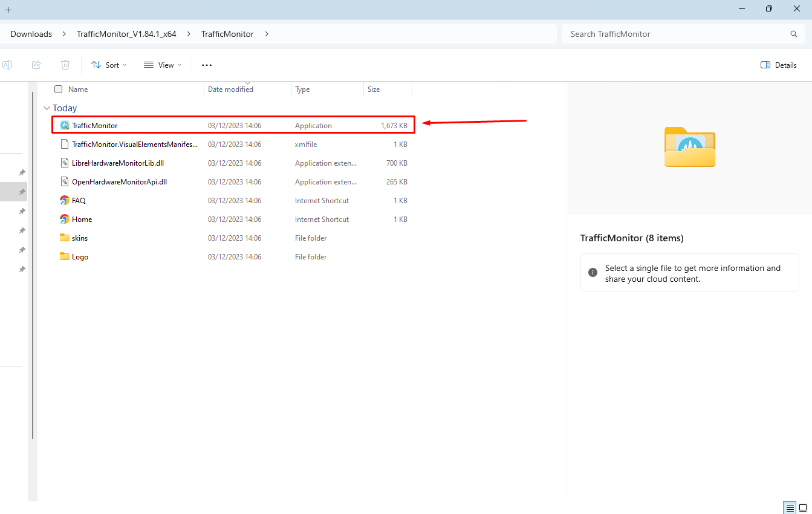Click the Share icon in toolbar
Viewport: 812px width, 514px height.
[x=36, y=65]
